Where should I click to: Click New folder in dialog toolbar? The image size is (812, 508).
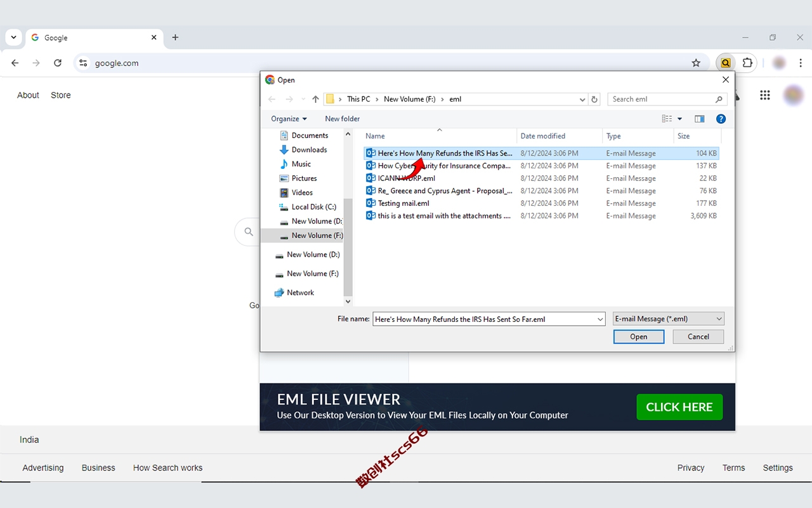click(x=343, y=119)
